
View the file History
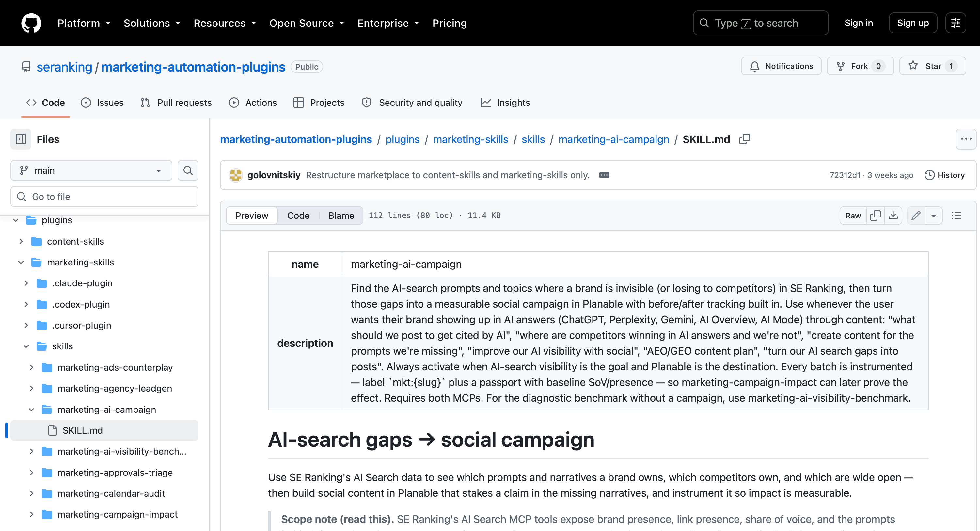click(x=945, y=175)
